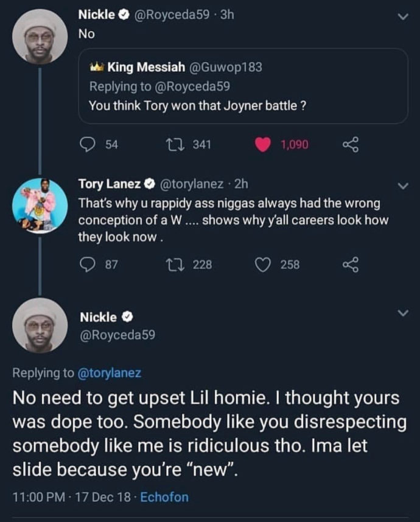Open options chevron on Nickle's first tweet
Viewport: 420px width, 522px height.
[x=403, y=16]
